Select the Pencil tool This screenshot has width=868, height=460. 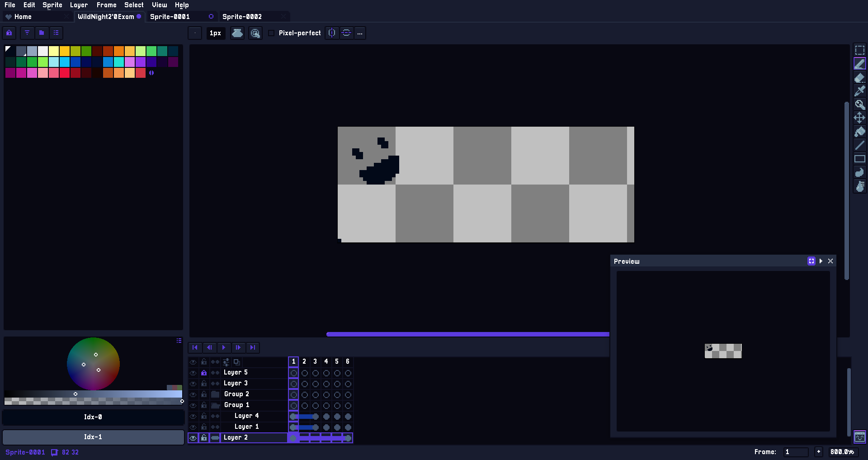(859, 64)
